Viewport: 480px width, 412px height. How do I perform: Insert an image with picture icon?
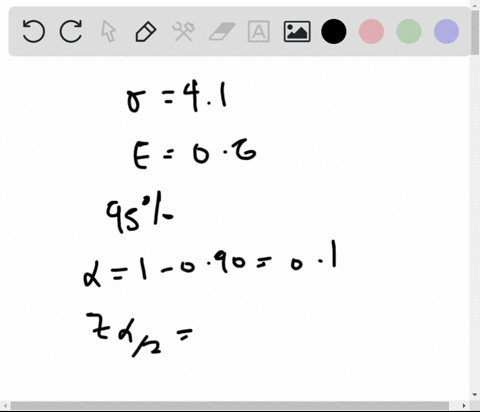click(x=297, y=31)
